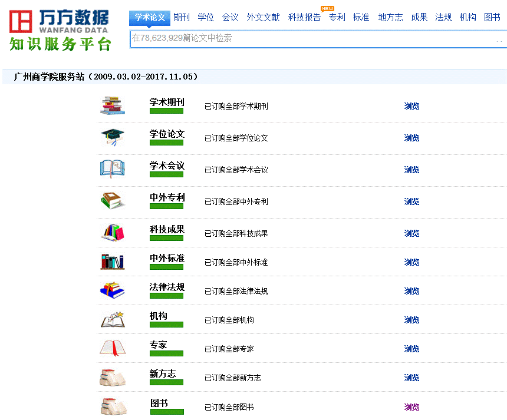
Task: Click the 中外标准 heading
Action: 167,258
